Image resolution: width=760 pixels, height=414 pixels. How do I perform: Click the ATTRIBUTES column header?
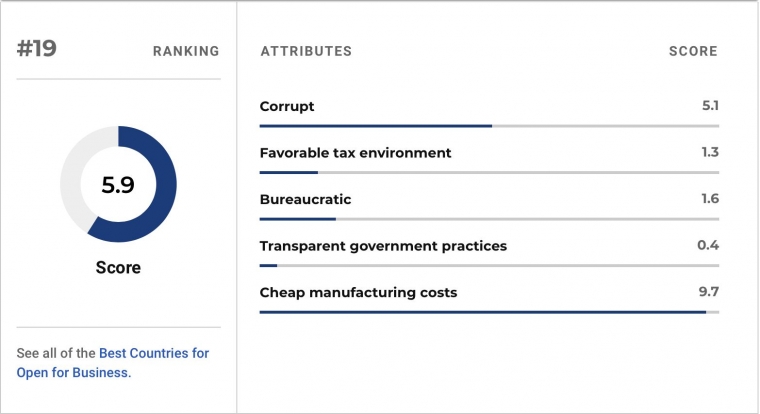pyautogui.click(x=306, y=51)
